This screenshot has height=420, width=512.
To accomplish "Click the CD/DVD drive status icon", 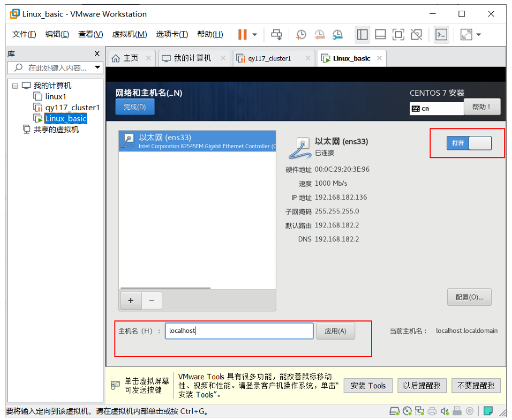I will coord(407,411).
